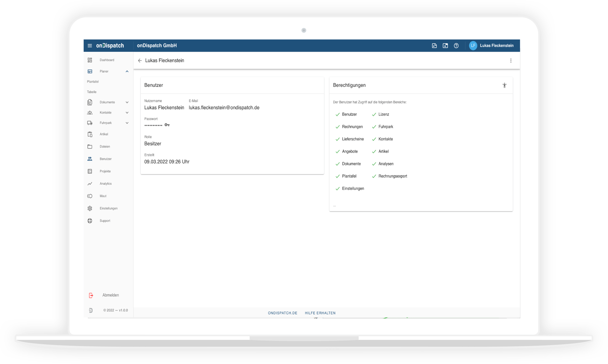Click the Dateien folder icon
608x364 pixels.
pos(90,146)
